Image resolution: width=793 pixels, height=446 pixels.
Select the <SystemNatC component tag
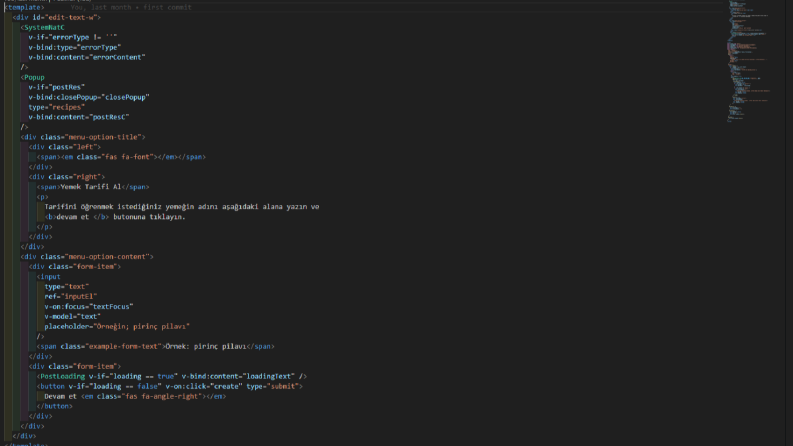click(x=42, y=27)
